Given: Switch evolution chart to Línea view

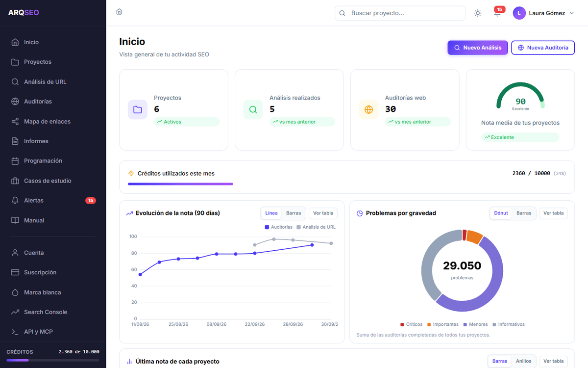Looking at the screenshot, I should [x=271, y=213].
